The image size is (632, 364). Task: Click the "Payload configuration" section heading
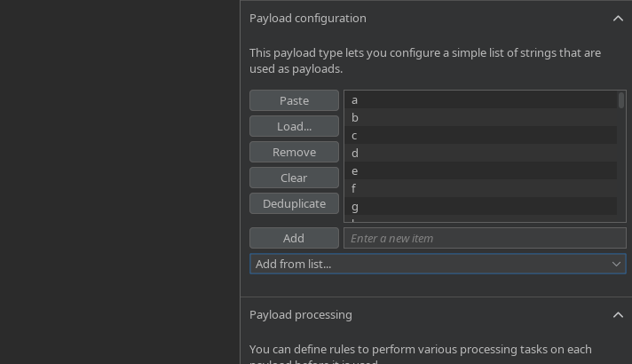[x=307, y=19]
